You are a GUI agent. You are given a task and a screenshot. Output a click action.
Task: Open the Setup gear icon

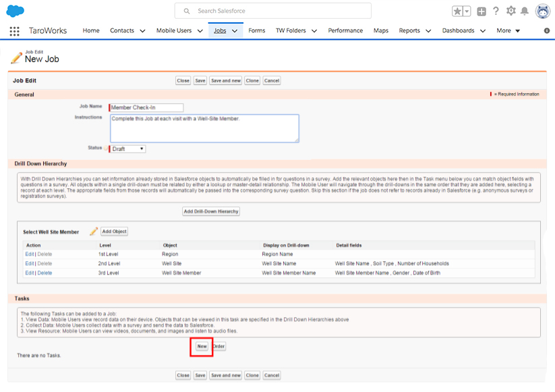[x=510, y=11]
